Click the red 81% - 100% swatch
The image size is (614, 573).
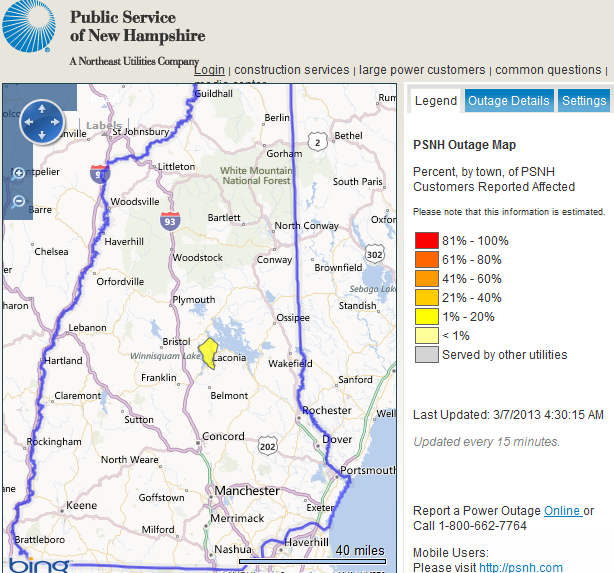(426, 240)
